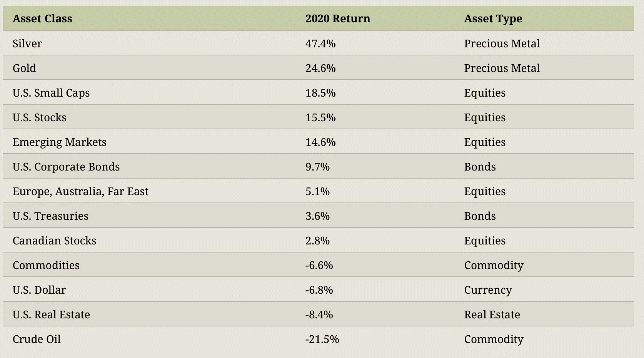Click the Real Estate asset type cell
The image size is (644, 358).
[x=492, y=315]
